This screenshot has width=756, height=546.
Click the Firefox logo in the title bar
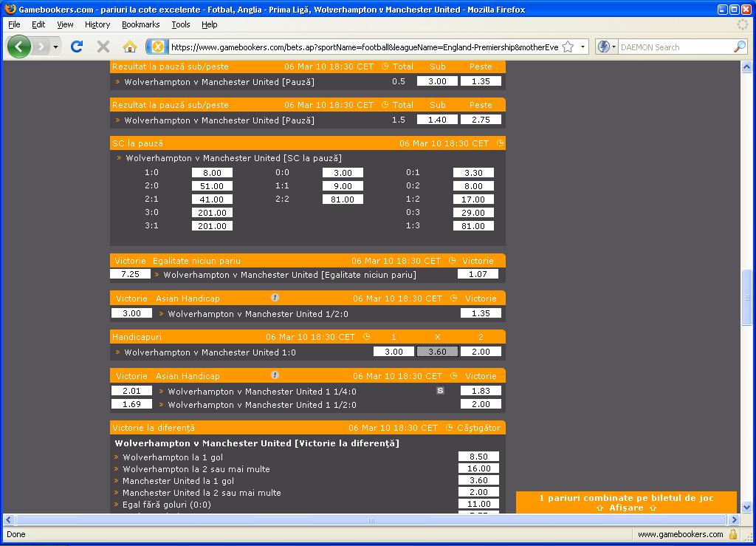click(10, 9)
